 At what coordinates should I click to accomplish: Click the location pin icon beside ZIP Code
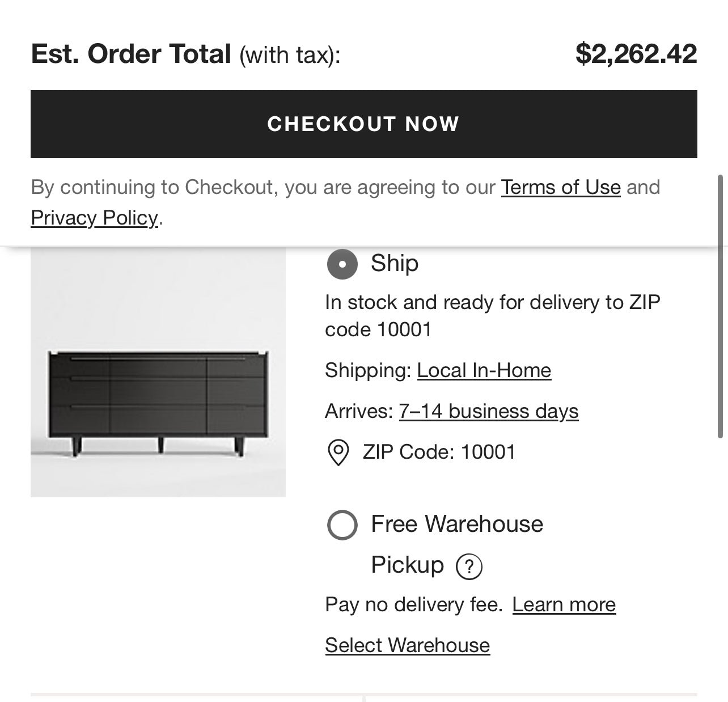tap(338, 453)
